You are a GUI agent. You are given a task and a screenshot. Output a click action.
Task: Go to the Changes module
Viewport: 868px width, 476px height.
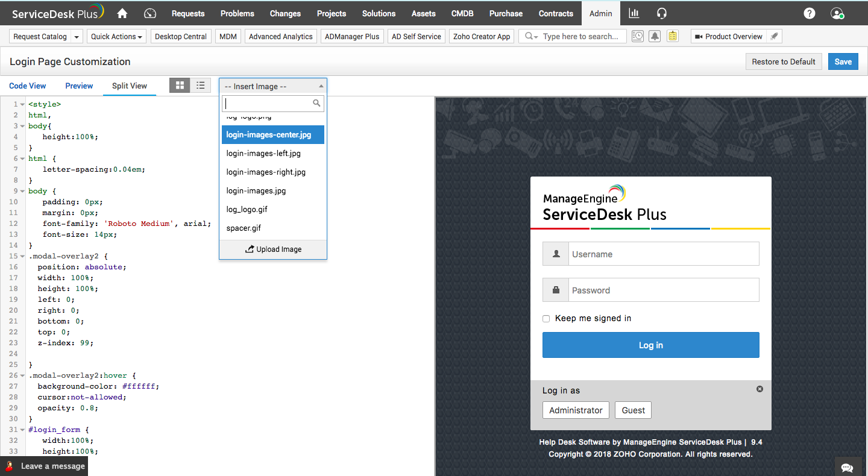coord(285,13)
